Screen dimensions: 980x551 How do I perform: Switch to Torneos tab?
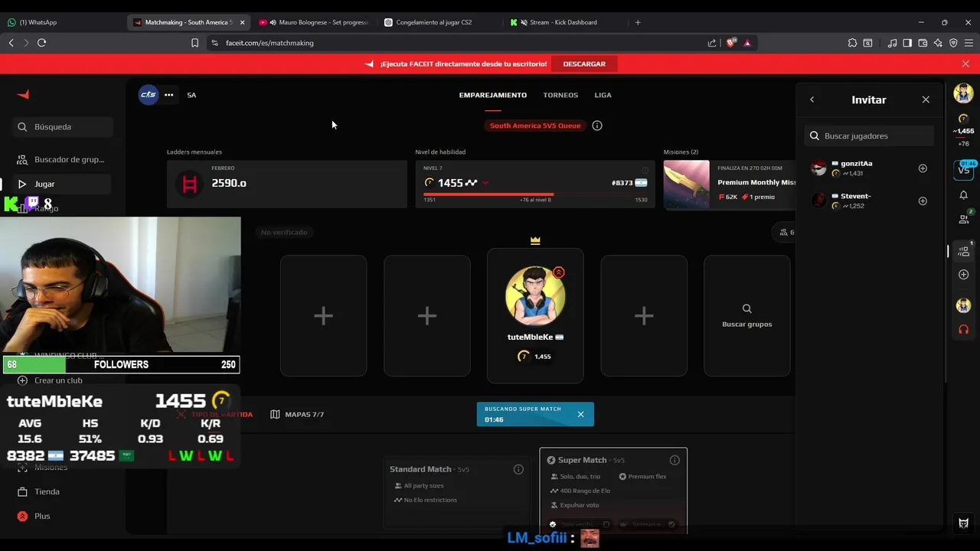pyautogui.click(x=560, y=95)
